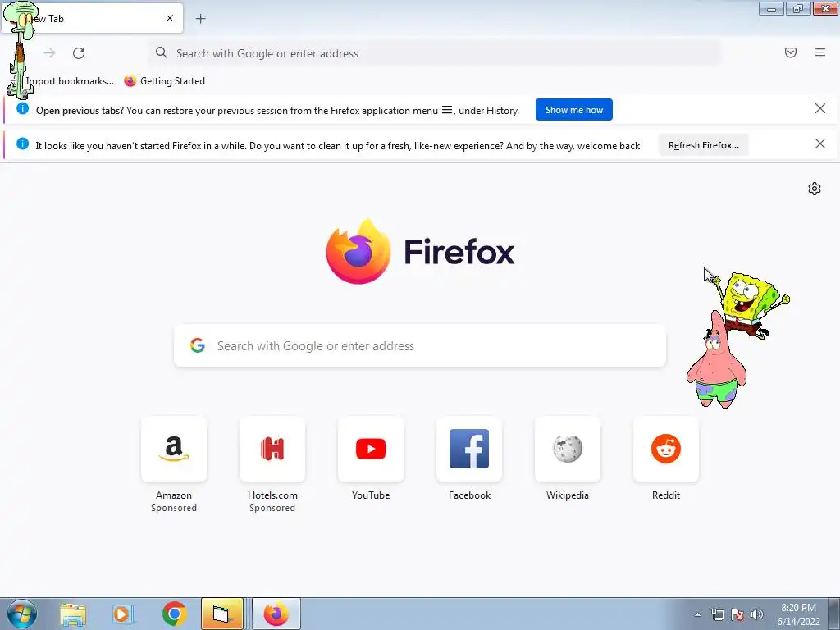Open the YouTube shortcut tile
Image resolution: width=840 pixels, height=630 pixels.
pyautogui.click(x=371, y=449)
